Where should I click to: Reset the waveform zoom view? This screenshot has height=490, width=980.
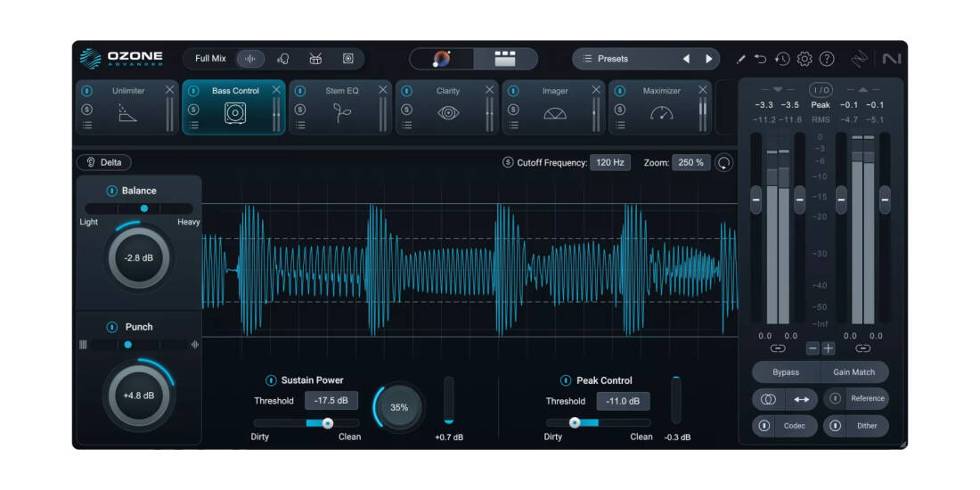point(724,163)
